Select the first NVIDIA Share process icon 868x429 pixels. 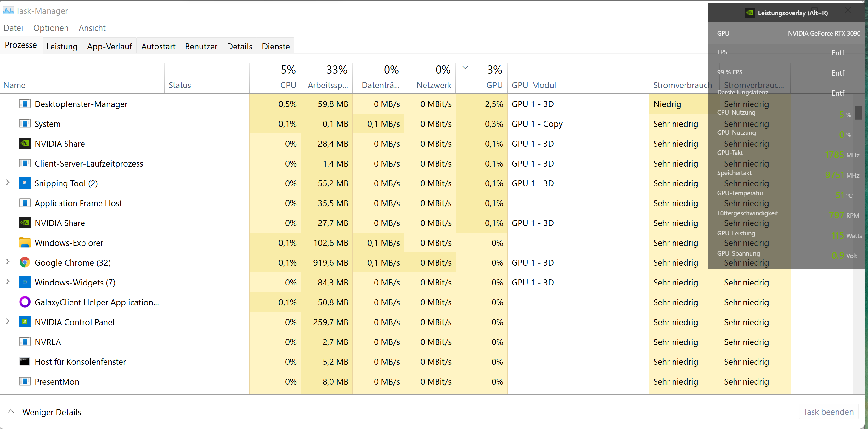coord(25,144)
